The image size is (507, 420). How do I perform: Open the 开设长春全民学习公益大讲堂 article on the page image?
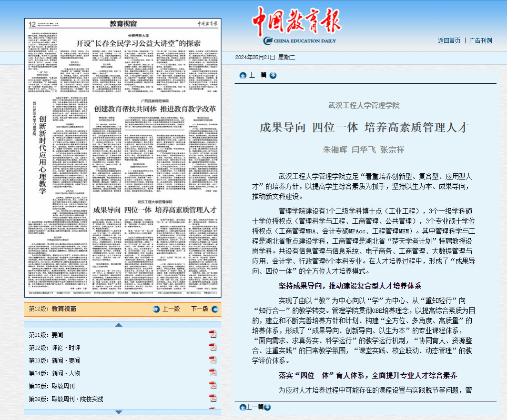pyautogui.click(x=139, y=43)
